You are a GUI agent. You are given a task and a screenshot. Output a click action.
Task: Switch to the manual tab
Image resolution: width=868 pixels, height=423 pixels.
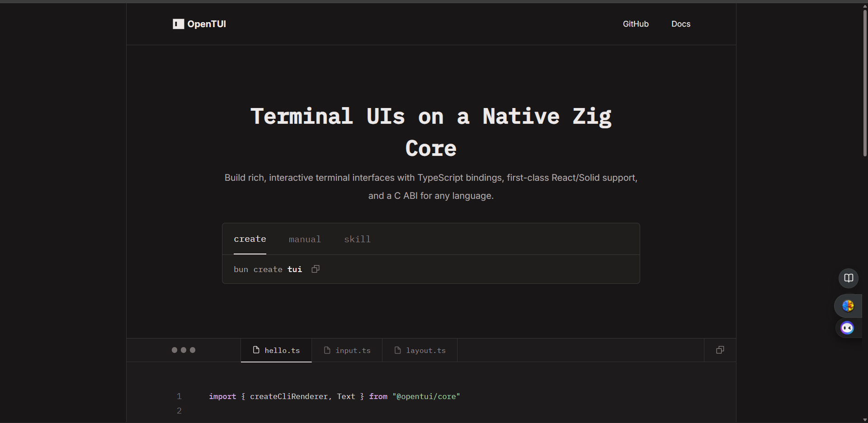305,239
